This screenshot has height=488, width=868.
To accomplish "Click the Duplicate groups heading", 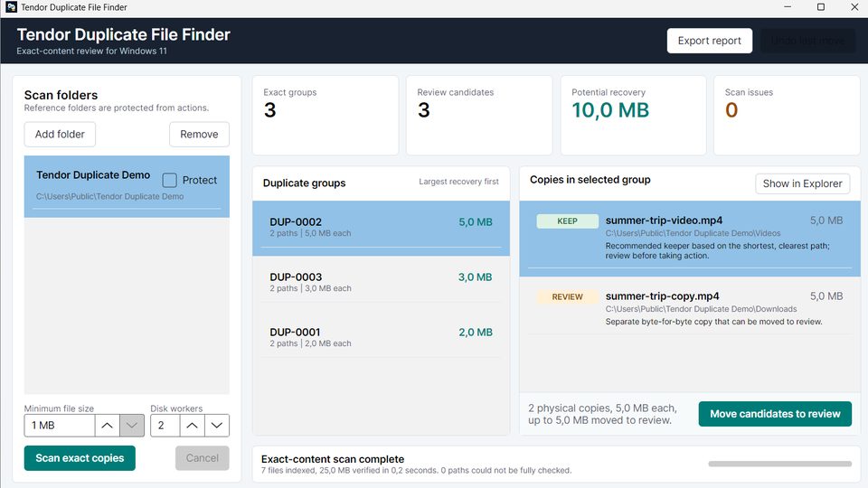I will 304,183.
